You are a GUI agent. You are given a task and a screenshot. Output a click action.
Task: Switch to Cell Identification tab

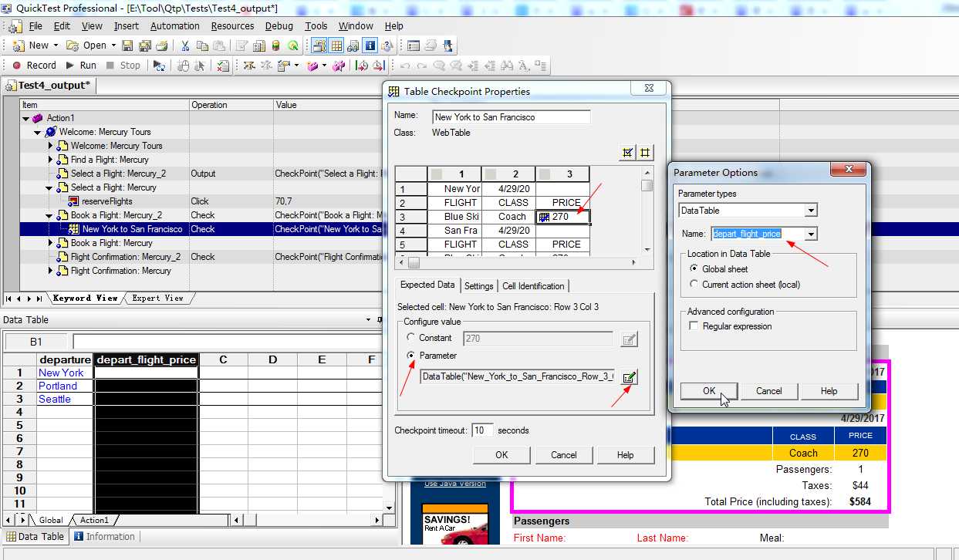[533, 286]
